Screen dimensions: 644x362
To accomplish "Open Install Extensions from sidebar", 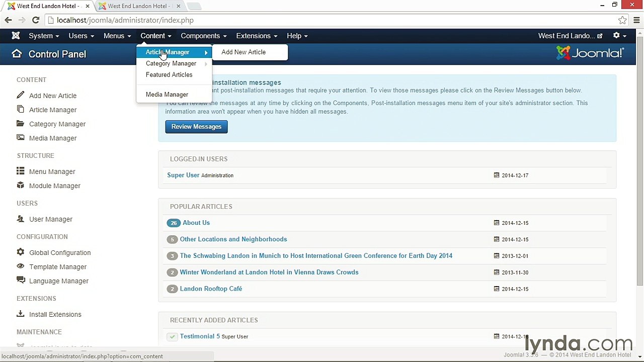I will pyautogui.click(x=55, y=314).
